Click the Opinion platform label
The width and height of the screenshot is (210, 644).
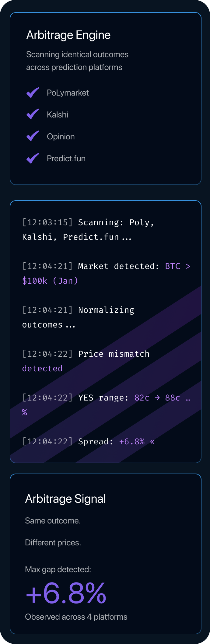[x=61, y=137]
